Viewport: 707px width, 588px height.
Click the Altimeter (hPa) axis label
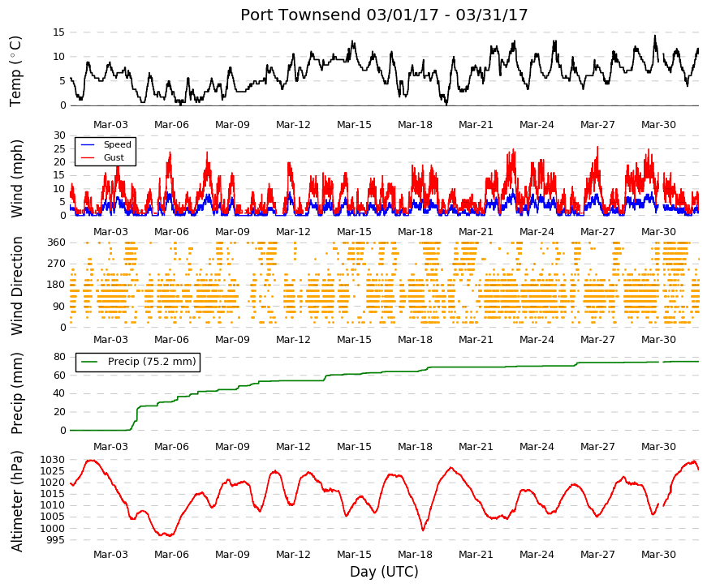17,501
